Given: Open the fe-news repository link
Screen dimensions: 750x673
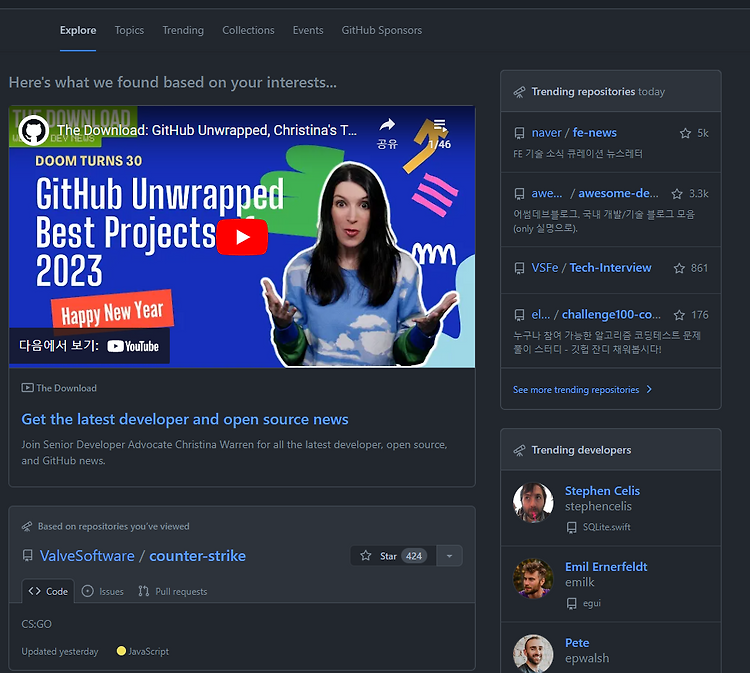Looking at the screenshot, I should click(x=595, y=132).
